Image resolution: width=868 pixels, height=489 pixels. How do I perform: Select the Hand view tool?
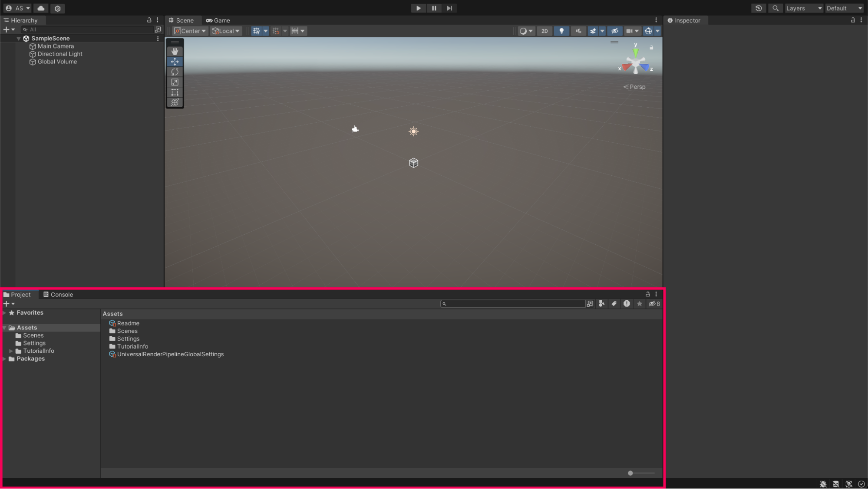coord(175,51)
